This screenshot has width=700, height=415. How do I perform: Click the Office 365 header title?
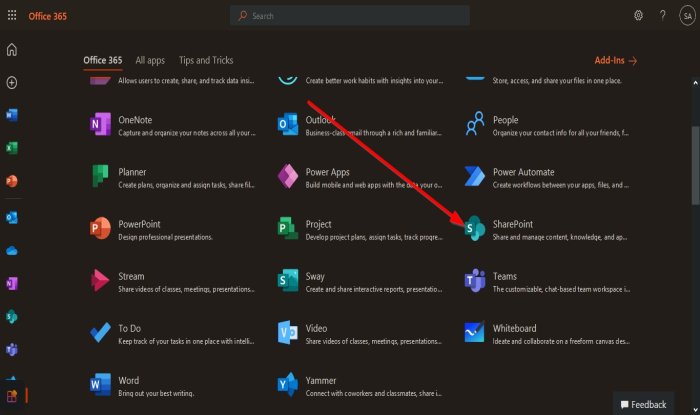[48, 17]
